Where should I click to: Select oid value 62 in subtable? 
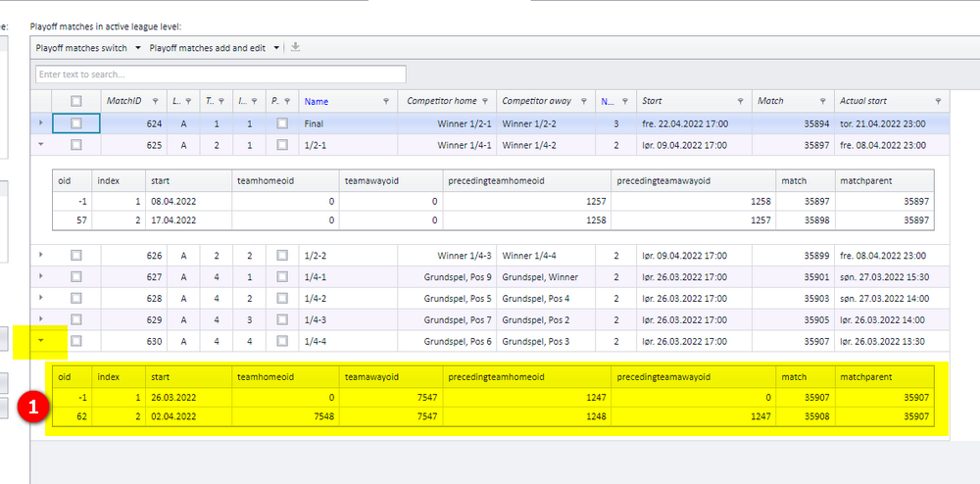(x=73, y=416)
